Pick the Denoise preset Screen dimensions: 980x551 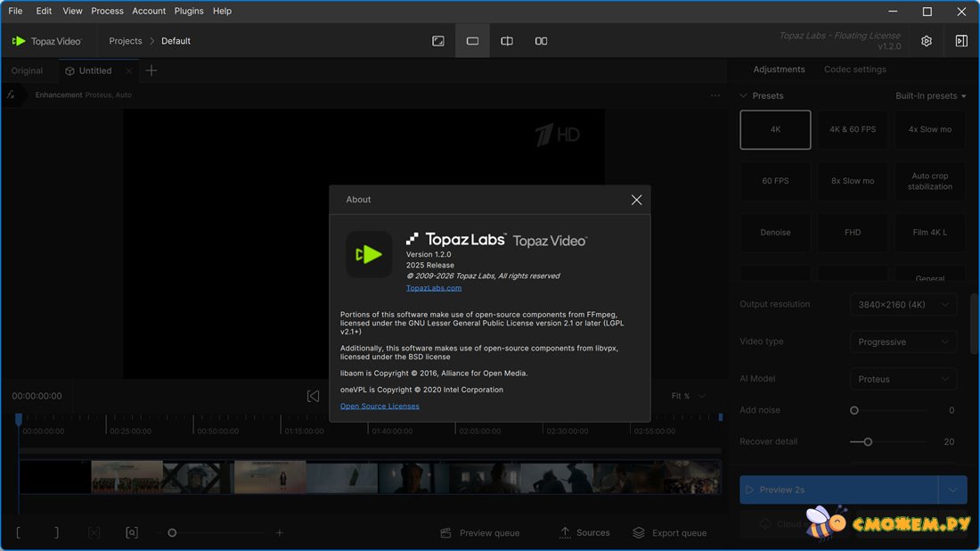click(x=775, y=233)
